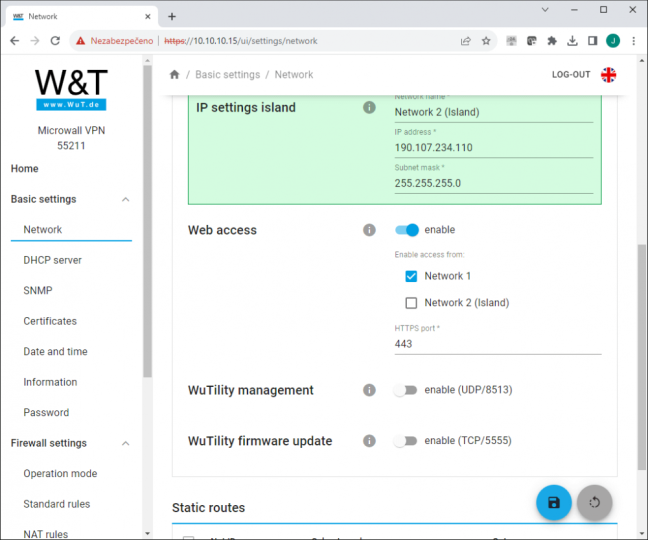The image size is (648, 540).
Task: Open Operation mode under Firewall settings
Action: click(x=60, y=473)
